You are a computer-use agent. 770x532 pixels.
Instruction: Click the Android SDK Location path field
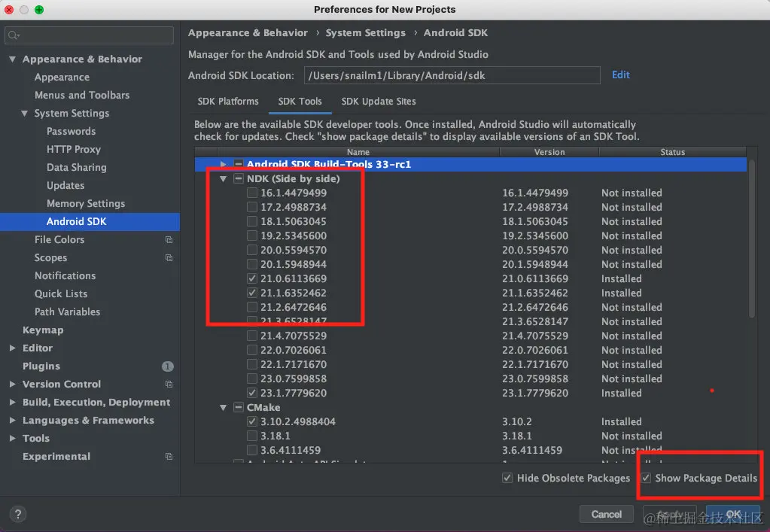tap(452, 75)
